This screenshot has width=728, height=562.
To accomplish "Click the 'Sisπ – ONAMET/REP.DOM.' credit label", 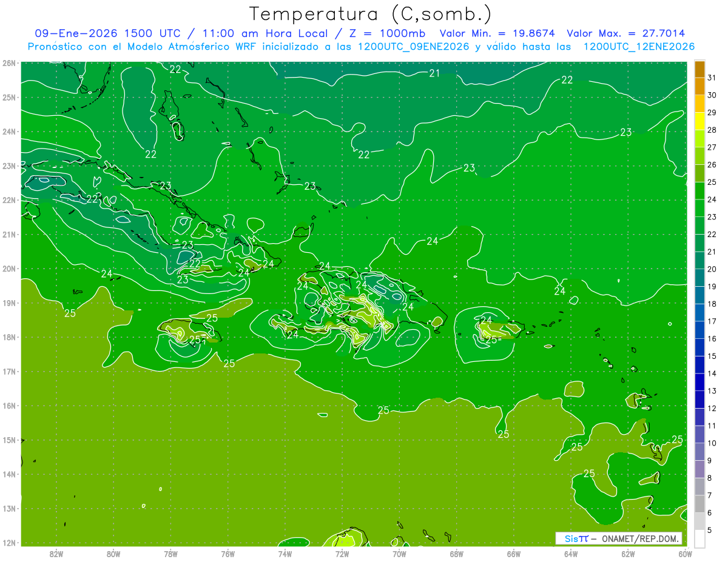I will (x=618, y=538).
